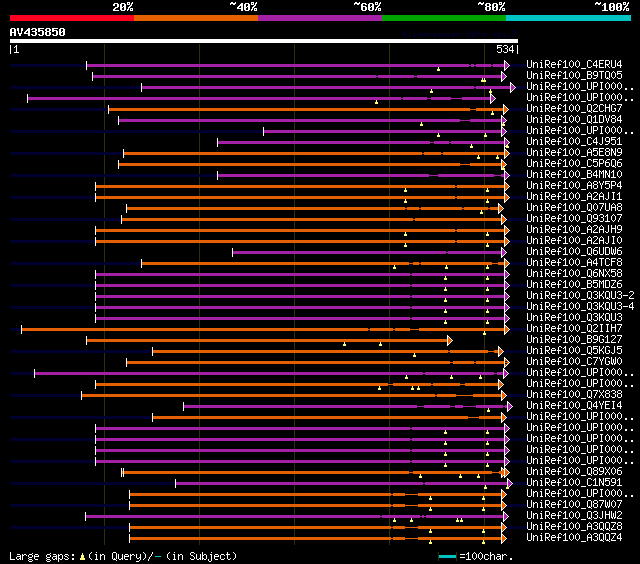Click the UniRef100_C4ERU4 hit label
This screenshot has height=564, width=640.
coord(574,64)
